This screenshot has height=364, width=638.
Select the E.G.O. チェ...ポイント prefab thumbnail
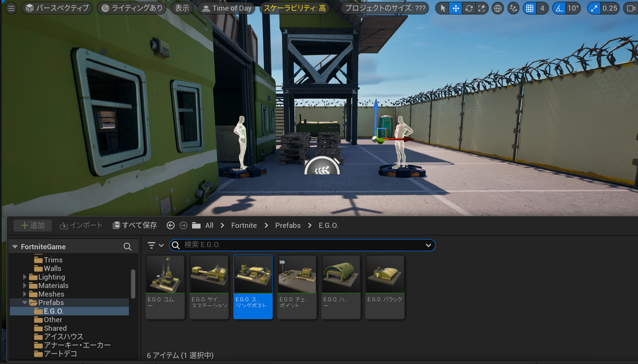297,286
